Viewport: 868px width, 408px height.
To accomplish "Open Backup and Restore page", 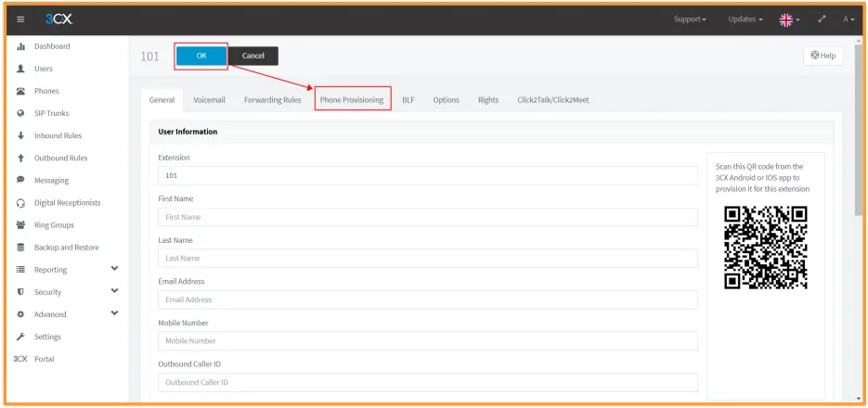I will [67, 248].
